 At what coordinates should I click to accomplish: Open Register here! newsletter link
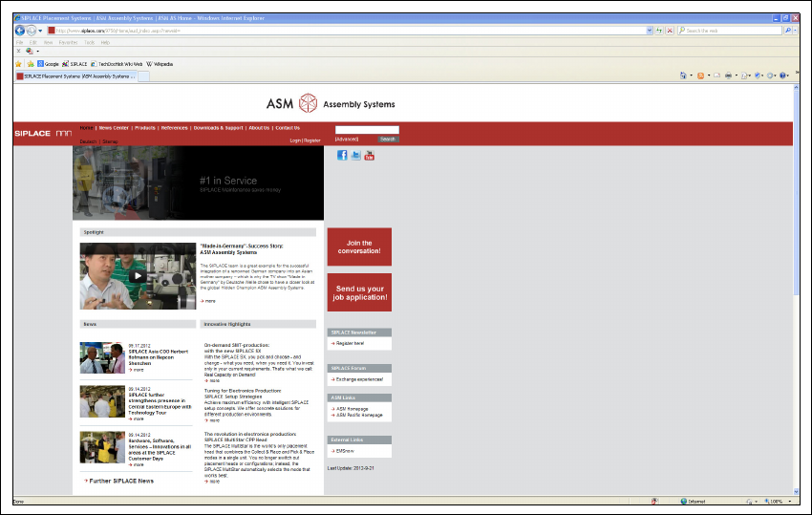[348, 344]
